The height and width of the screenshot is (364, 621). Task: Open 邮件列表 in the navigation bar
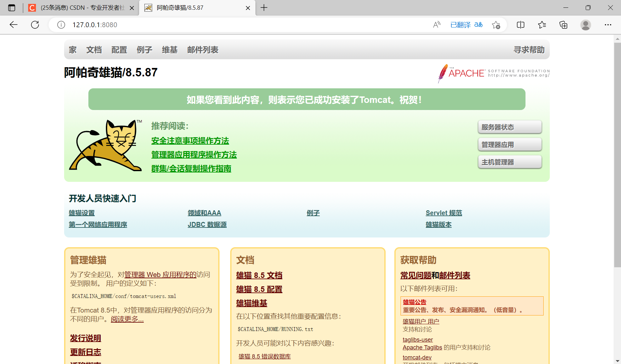tap(203, 50)
